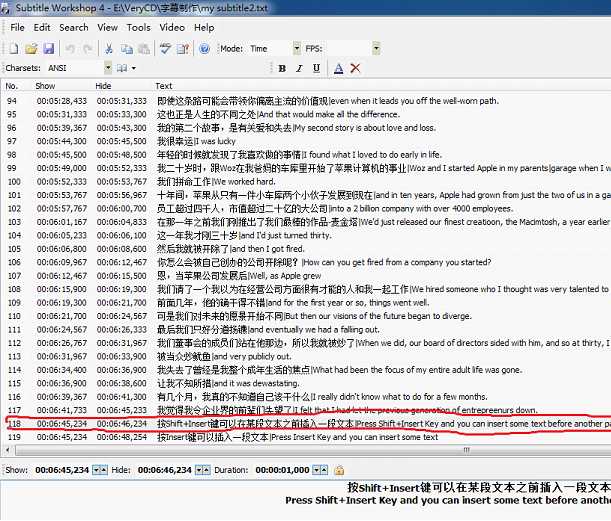
Task: Run the spell check tool
Action: [165, 49]
